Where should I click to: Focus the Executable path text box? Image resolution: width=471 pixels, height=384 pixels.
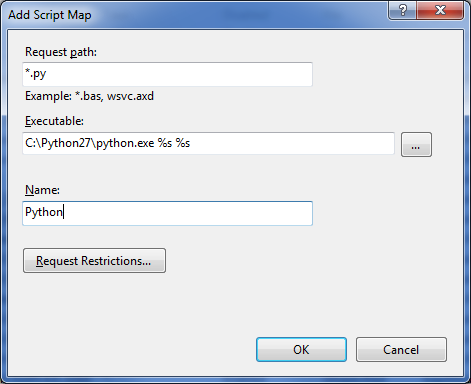208,143
